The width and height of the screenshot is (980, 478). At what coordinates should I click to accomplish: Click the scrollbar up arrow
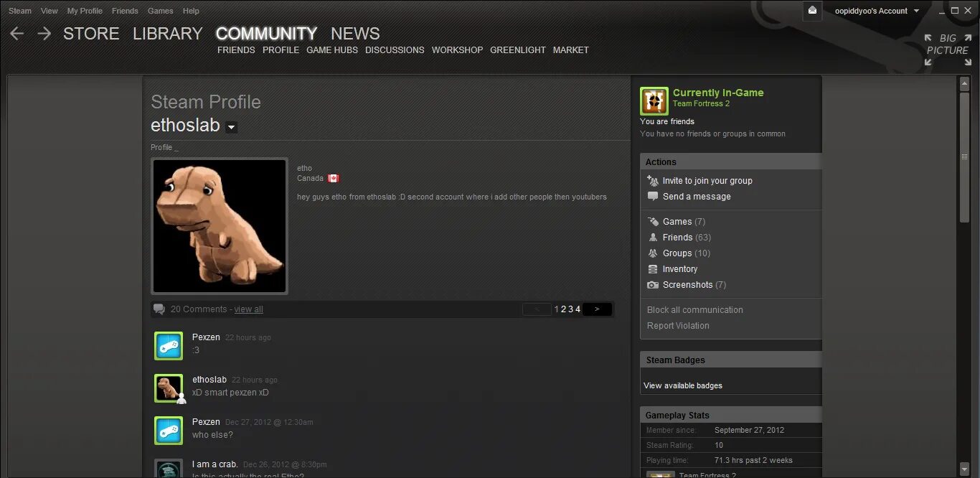[964, 84]
